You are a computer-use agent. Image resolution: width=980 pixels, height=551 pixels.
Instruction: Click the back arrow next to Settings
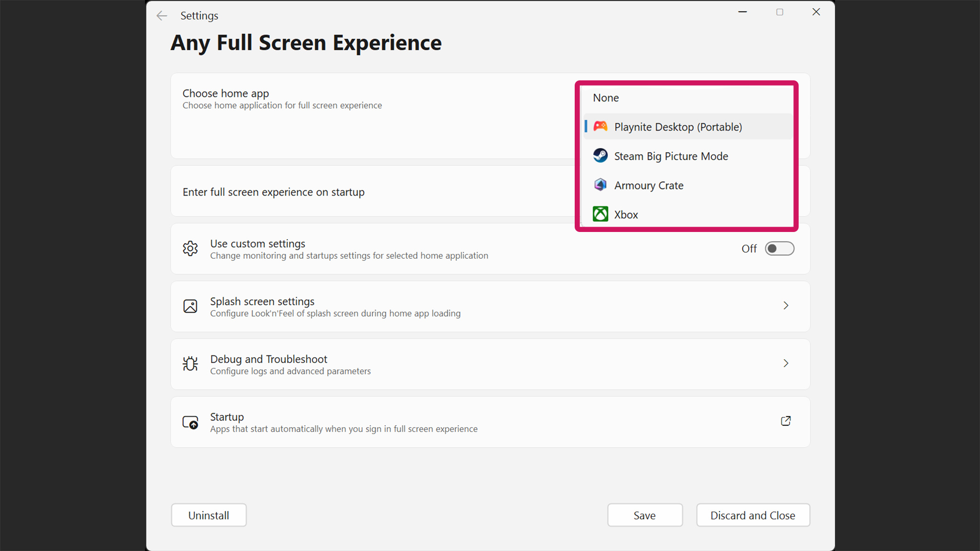point(162,15)
